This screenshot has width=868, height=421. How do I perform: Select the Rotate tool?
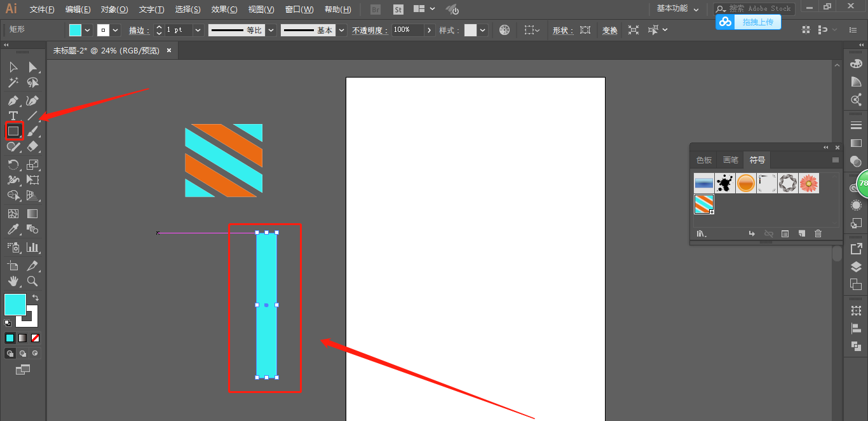click(13, 165)
